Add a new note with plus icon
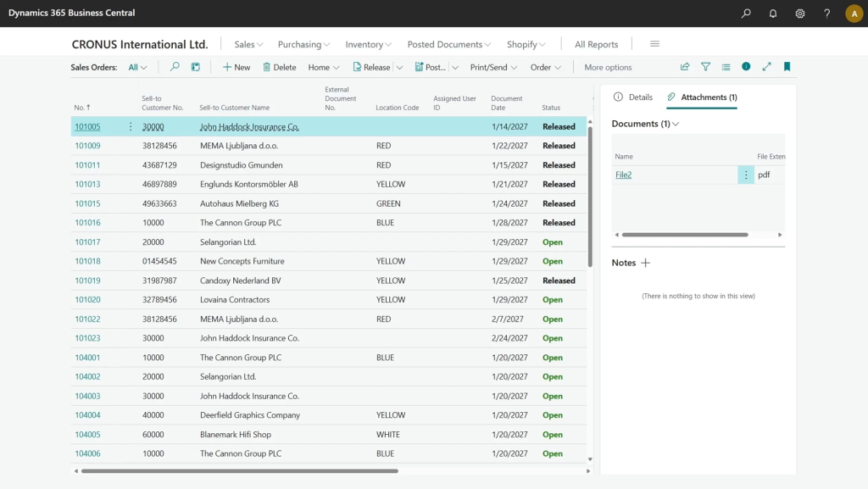This screenshot has height=489, width=868. click(x=645, y=263)
